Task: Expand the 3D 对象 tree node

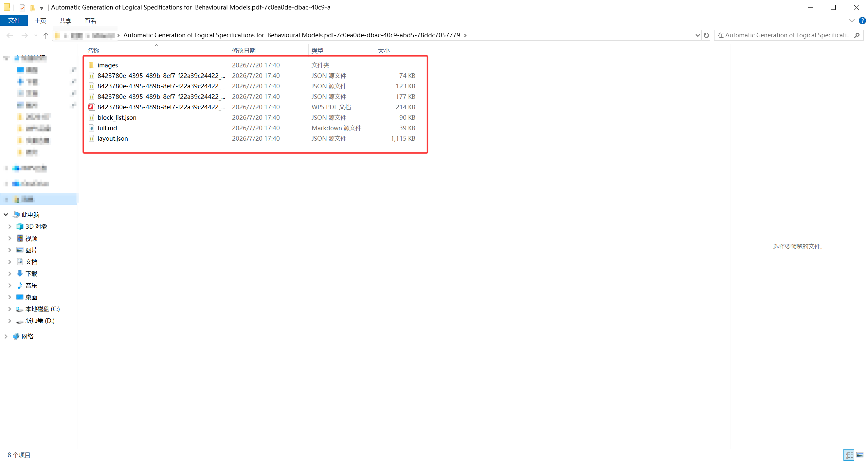Action: (x=10, y=227)
